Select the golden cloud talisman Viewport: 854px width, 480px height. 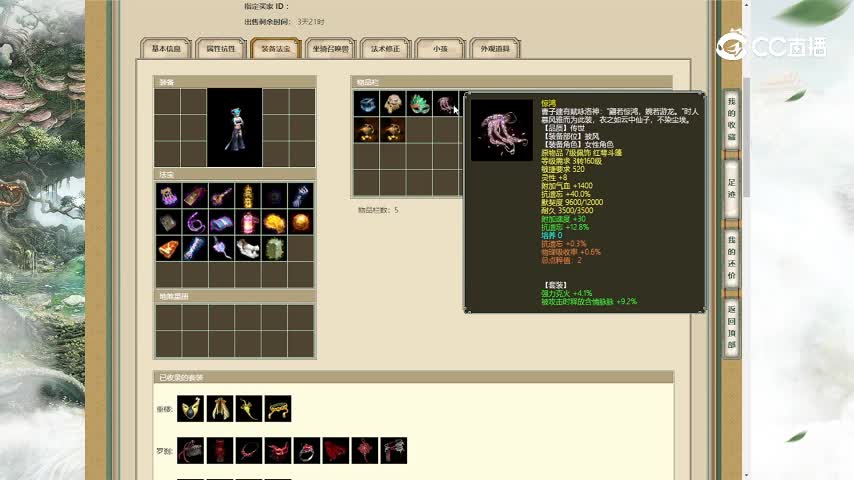coord(274,222)
